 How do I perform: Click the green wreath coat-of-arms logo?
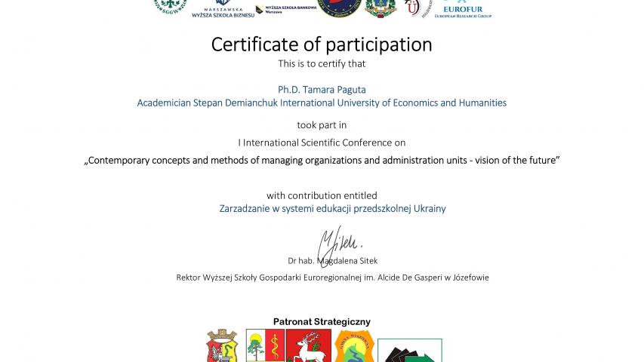pyautogui.click(x=381, y=8)
